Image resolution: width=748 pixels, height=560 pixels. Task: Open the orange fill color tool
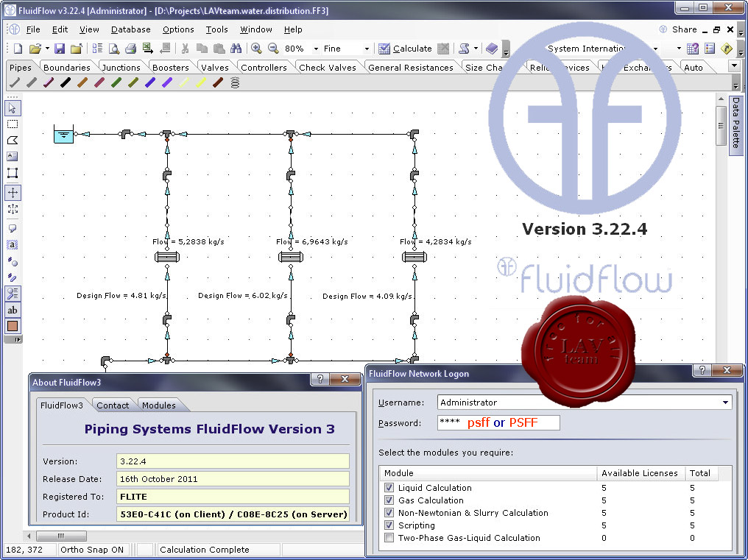(13, 326)
